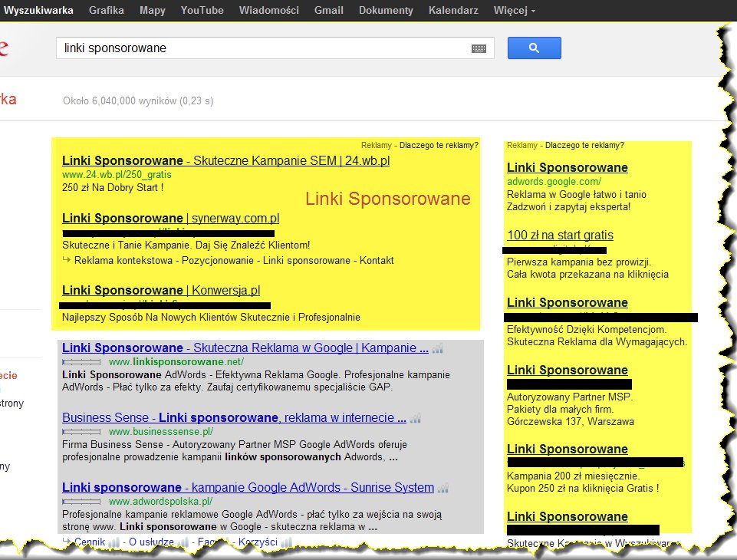
Task: Click the blue magnifier search button
Action: 534,48
